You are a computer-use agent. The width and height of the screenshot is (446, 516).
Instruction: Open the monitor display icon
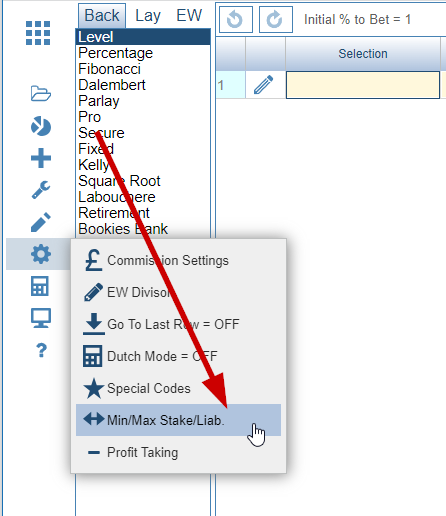(x=41, y=318)
